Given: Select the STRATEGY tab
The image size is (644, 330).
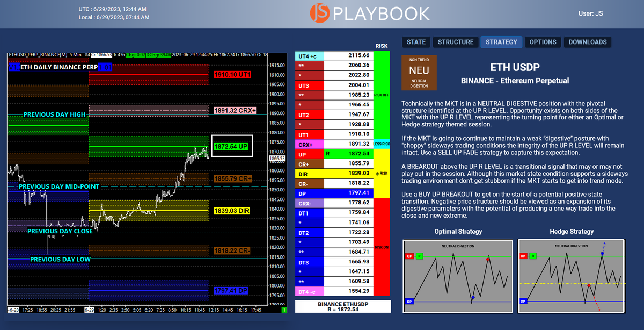Looking at the screenshot, I should point(501,42).
